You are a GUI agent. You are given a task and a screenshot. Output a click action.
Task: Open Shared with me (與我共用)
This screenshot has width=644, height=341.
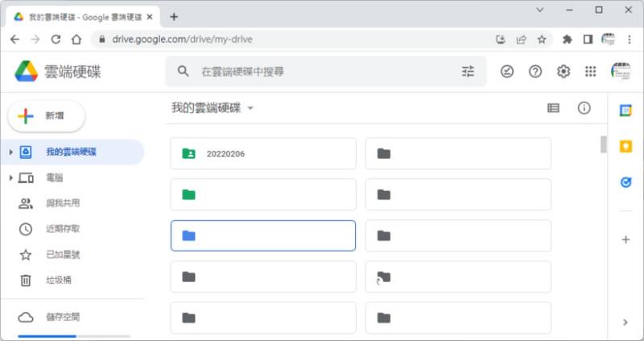click(63, 203)
